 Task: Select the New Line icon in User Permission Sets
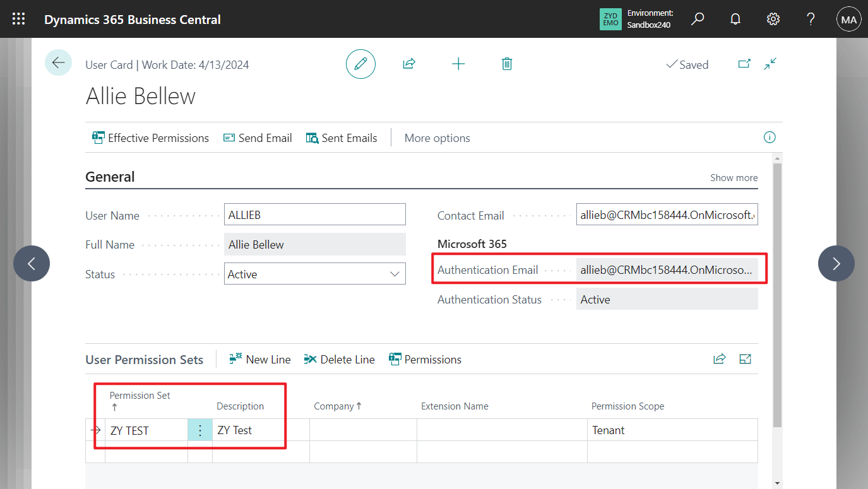(x=259, y=359)
